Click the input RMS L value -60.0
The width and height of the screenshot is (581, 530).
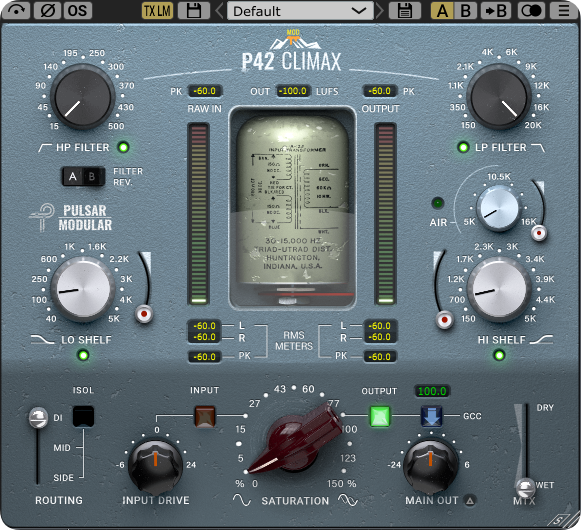pyautogui.click(x=205, y=326)
